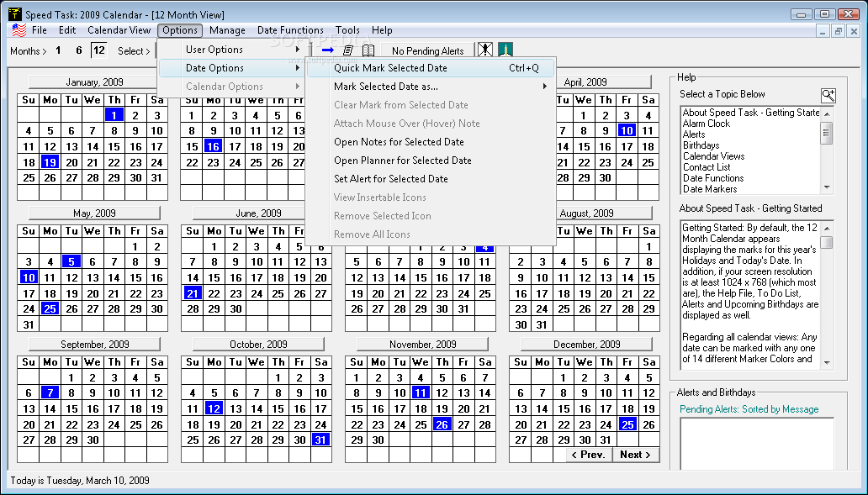Select marked April 10 date cell
Image resolution: width=868 pixels, height=495 pixels.
[x=626, y=130]
